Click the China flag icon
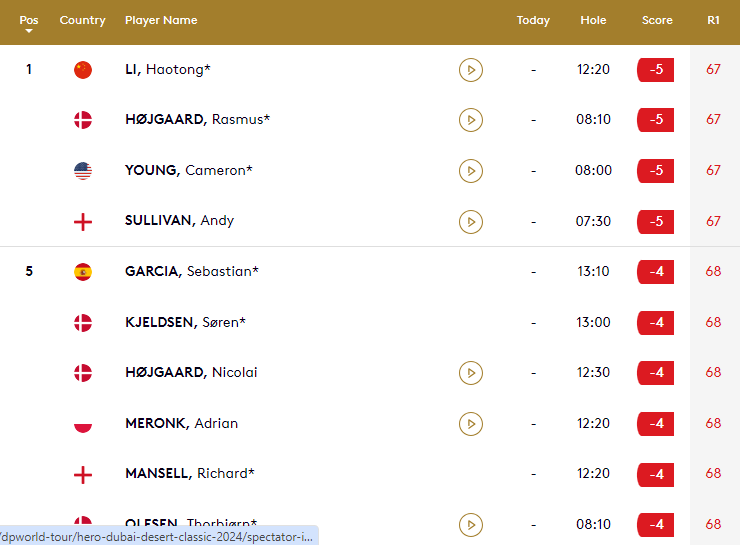Image resolution: width=740 pixels, height=545 pixels. pyautogui.click(x=83, y=70)
